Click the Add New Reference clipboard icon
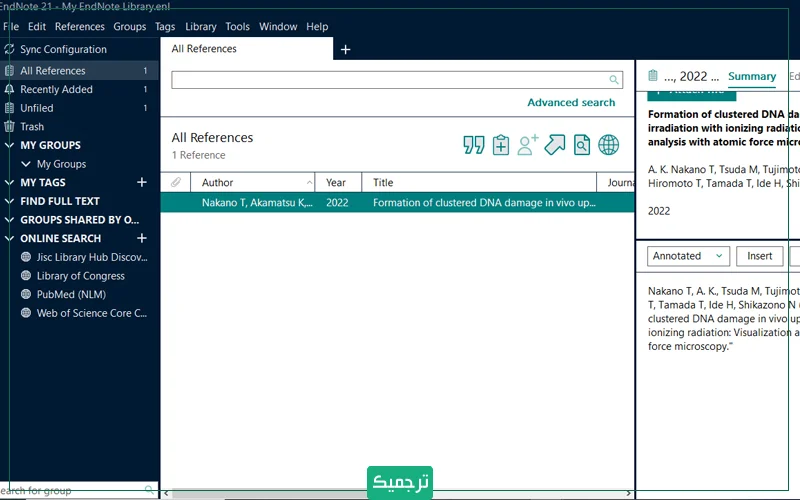Screen dimensions: 800x500 coord(501,145)
